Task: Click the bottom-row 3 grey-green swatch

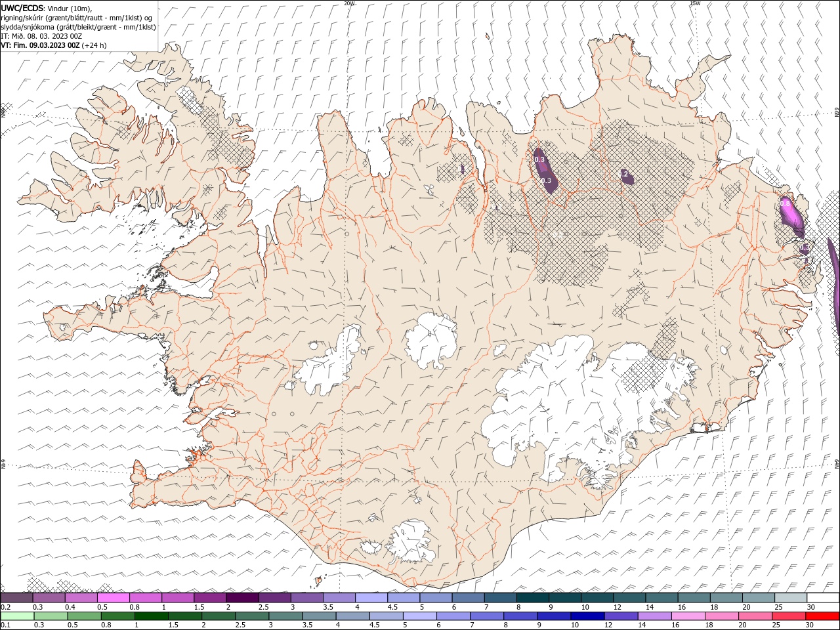Action: pos(285,616)
